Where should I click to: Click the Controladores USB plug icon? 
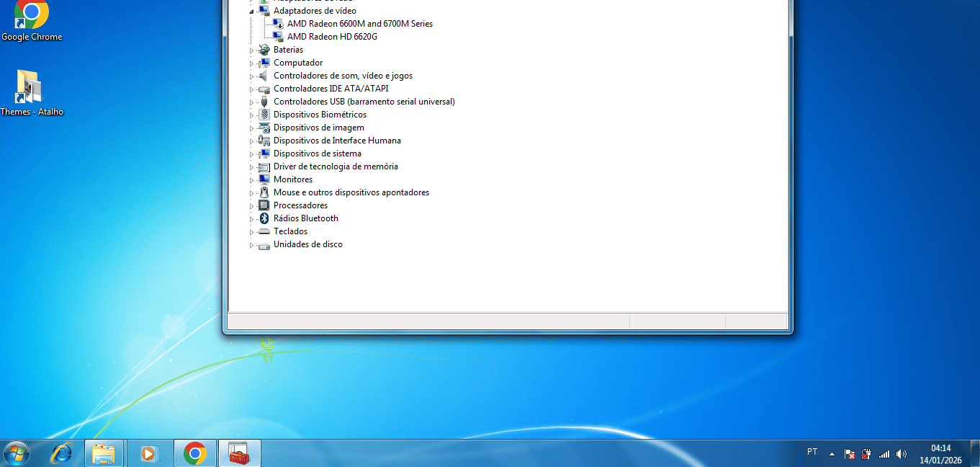point(264,102)
